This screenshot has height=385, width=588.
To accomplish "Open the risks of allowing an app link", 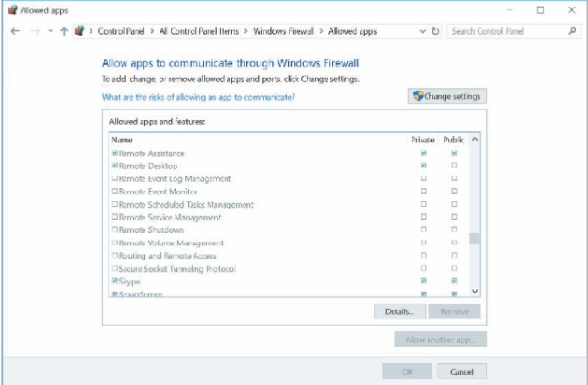I will [x=198, y=97].
